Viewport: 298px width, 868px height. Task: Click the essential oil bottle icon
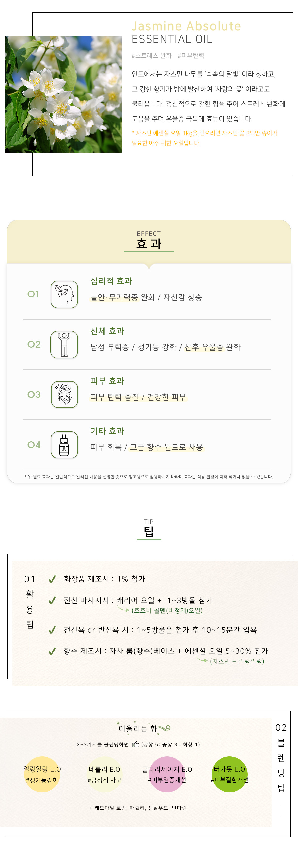click(64, 444)
